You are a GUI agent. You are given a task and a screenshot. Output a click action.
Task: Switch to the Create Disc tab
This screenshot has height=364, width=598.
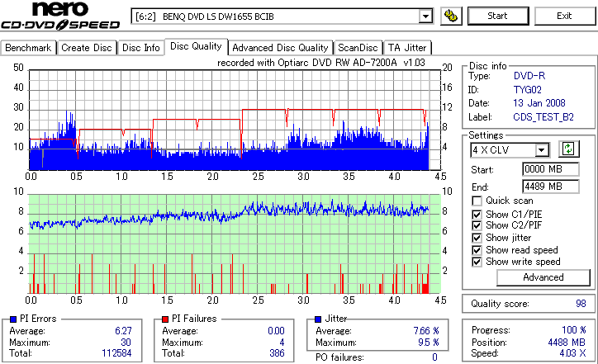87,48
